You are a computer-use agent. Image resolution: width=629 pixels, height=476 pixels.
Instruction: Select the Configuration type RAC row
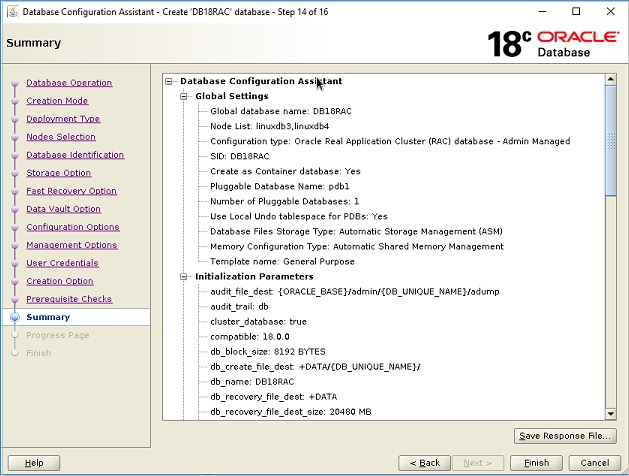390,141
